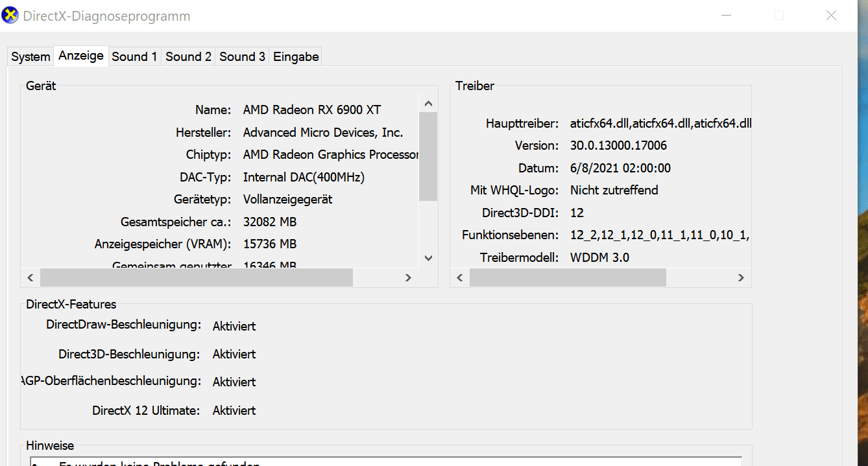Click the Treiber horizontal scrollbar thumb

pos(568,277)
